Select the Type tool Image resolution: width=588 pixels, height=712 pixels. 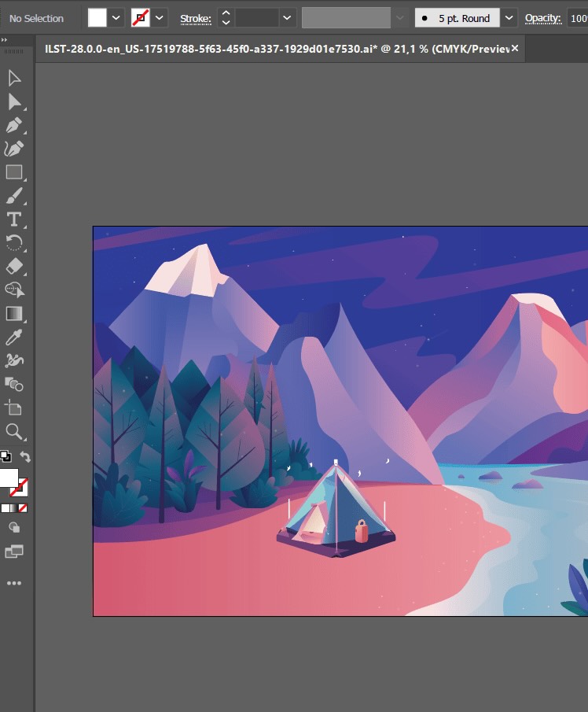14,220
